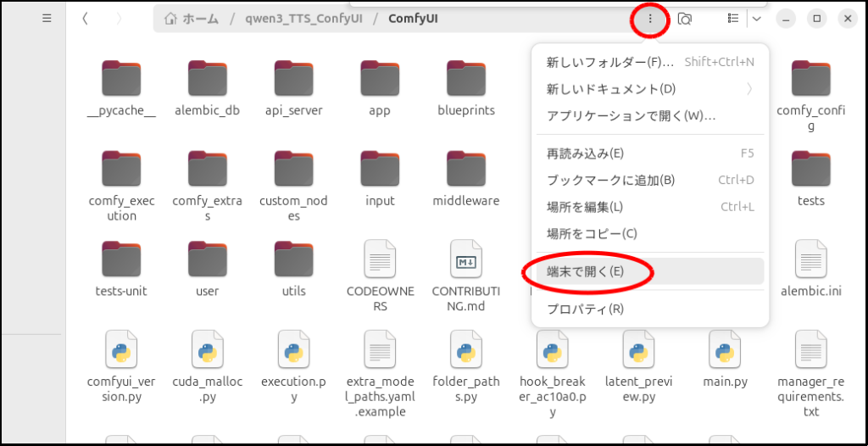Switch to list view icon
The width and height of the screenshot is (868, 446).
point(733,19)
